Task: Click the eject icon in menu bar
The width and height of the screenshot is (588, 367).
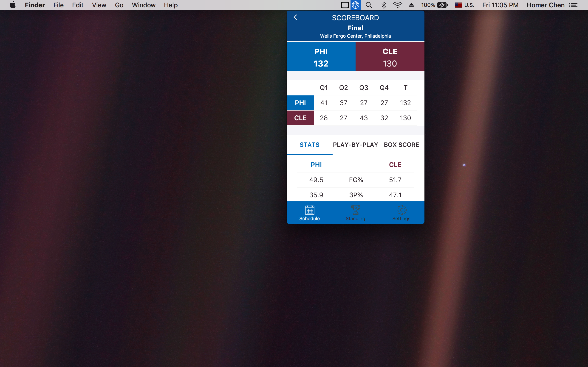Action: click(411, 5)
